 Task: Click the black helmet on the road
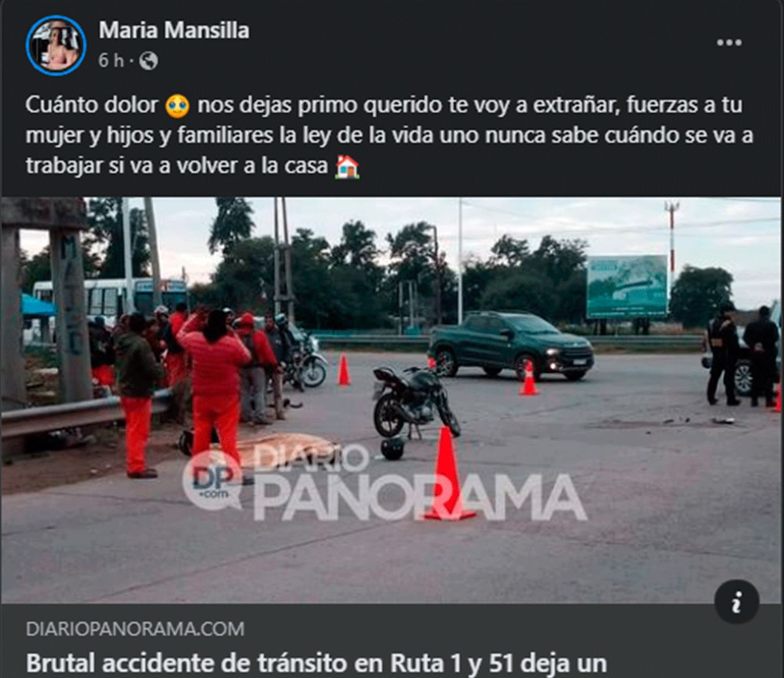(x=392, y=448)
